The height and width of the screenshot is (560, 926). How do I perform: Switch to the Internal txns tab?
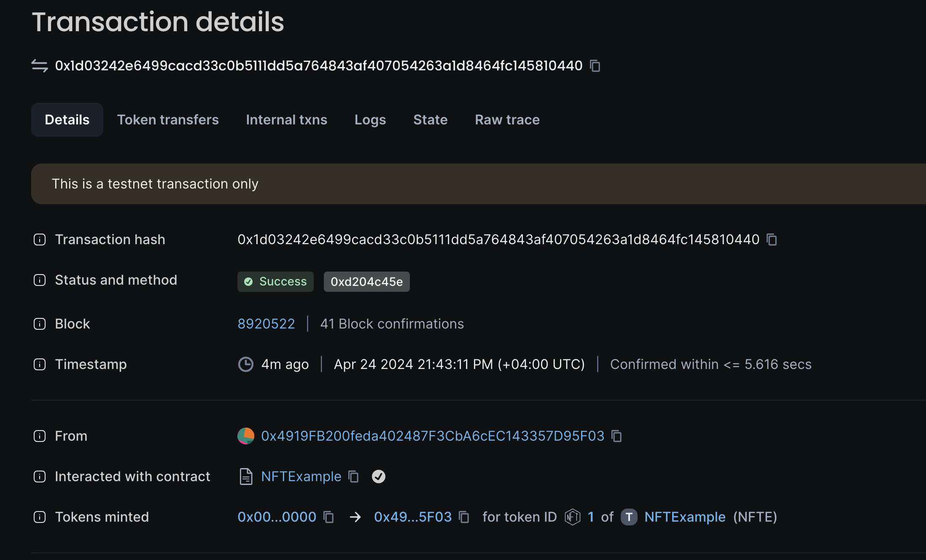click(x=286, y=120)
